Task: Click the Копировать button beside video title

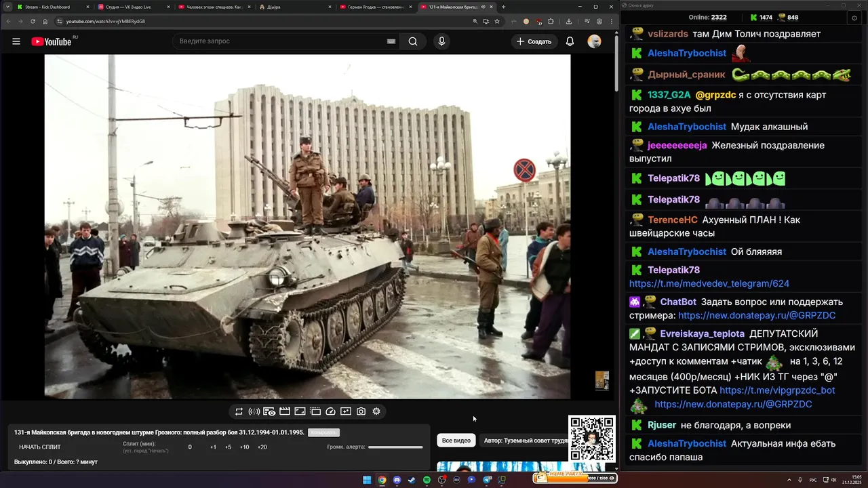Action: 323,432
